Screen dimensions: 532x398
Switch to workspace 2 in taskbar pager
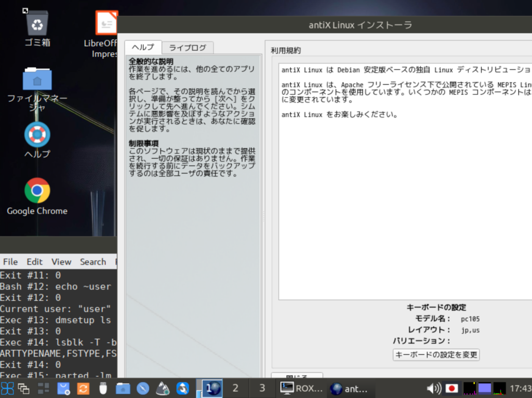click(235, 388)
